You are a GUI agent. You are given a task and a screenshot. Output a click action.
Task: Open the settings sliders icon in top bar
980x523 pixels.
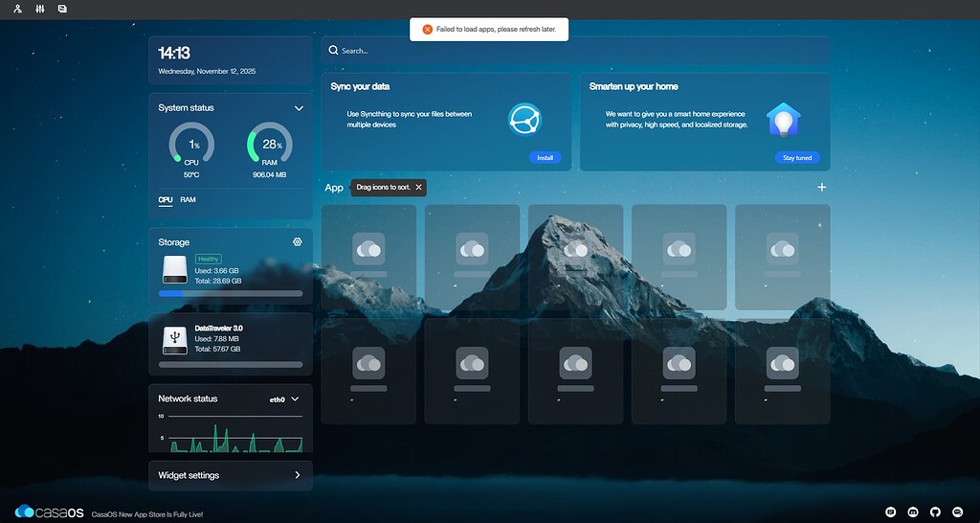40,9
